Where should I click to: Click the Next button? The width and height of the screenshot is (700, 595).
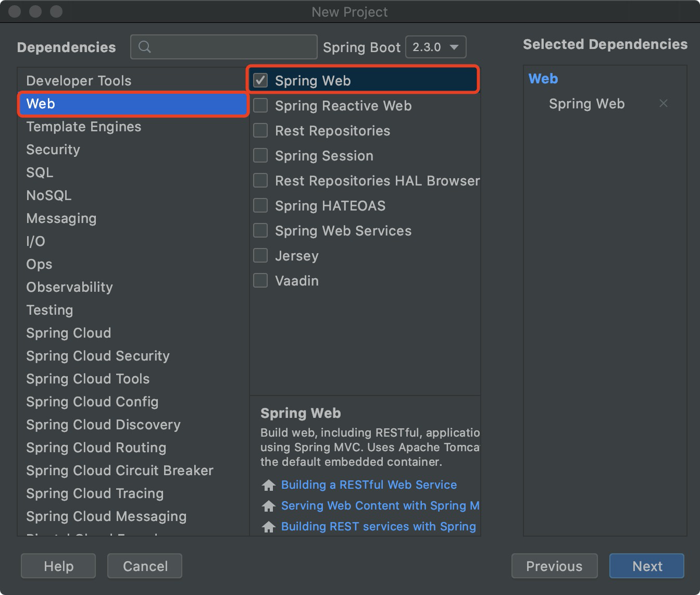point(647,566)
